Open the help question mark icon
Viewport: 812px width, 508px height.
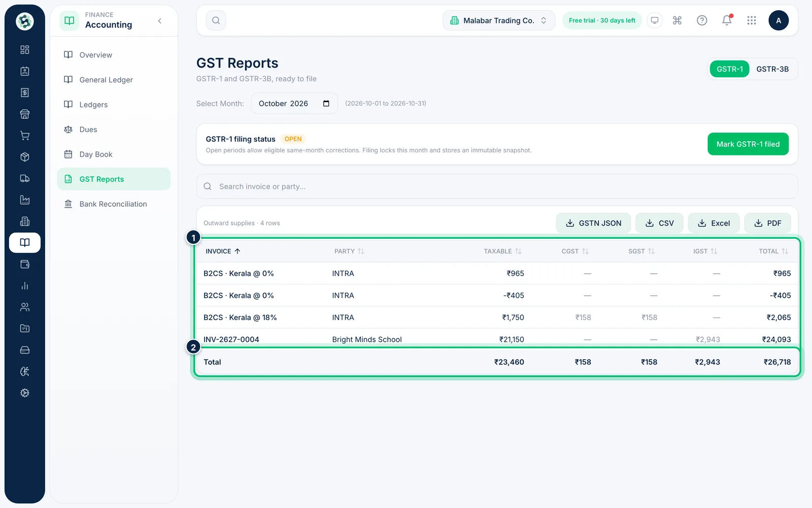(x=702, y=20)
